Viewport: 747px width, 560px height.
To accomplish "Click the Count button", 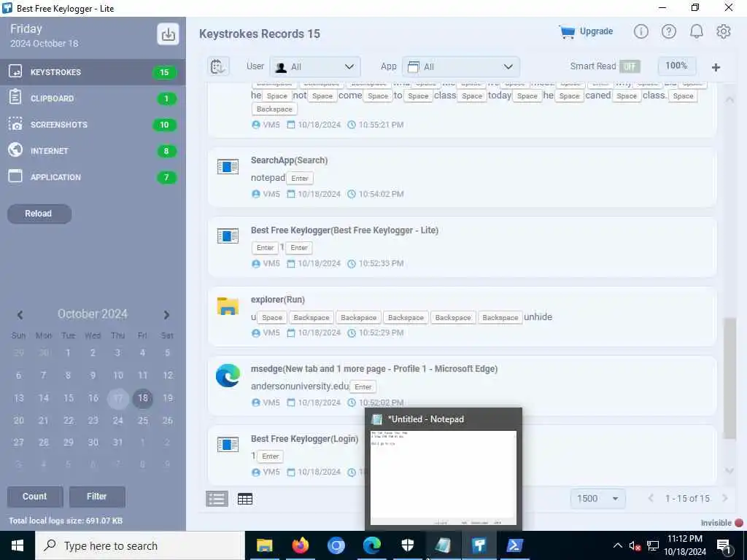I will [x=35, y=496].
